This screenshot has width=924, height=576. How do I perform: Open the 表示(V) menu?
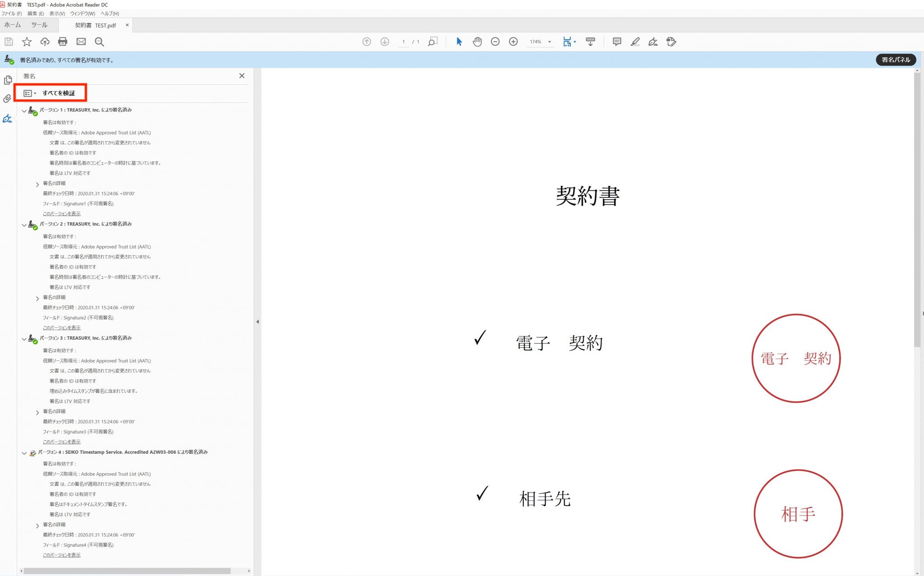click(x=57, y=14)
